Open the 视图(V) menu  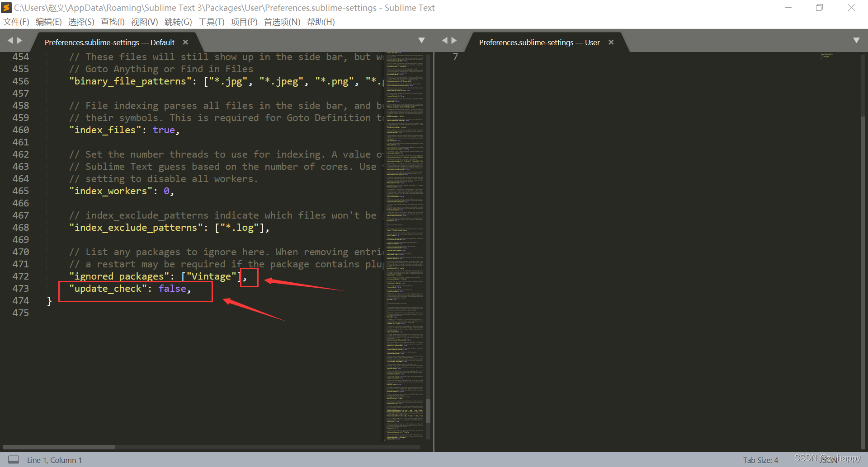(x=144, y=22)
